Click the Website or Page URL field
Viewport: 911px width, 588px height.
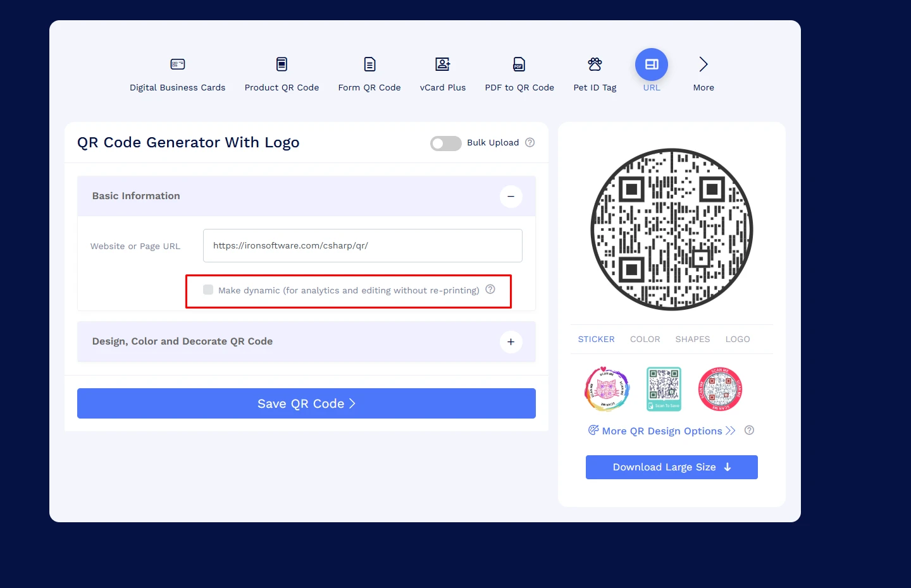coord(363,246)
